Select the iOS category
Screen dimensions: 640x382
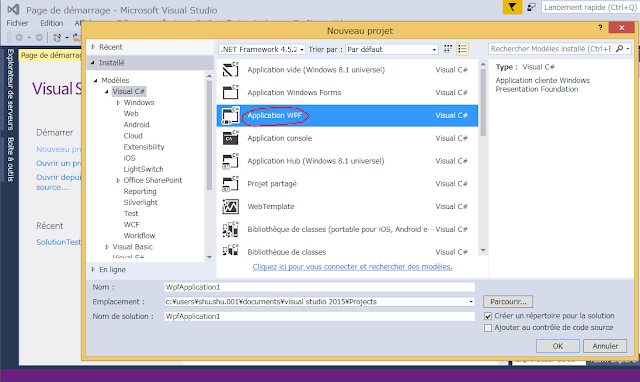click(x=129, y=158)
